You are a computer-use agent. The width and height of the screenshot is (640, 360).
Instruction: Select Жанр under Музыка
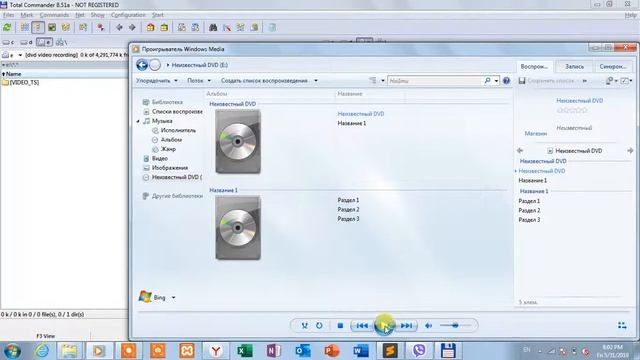[168, 149]
